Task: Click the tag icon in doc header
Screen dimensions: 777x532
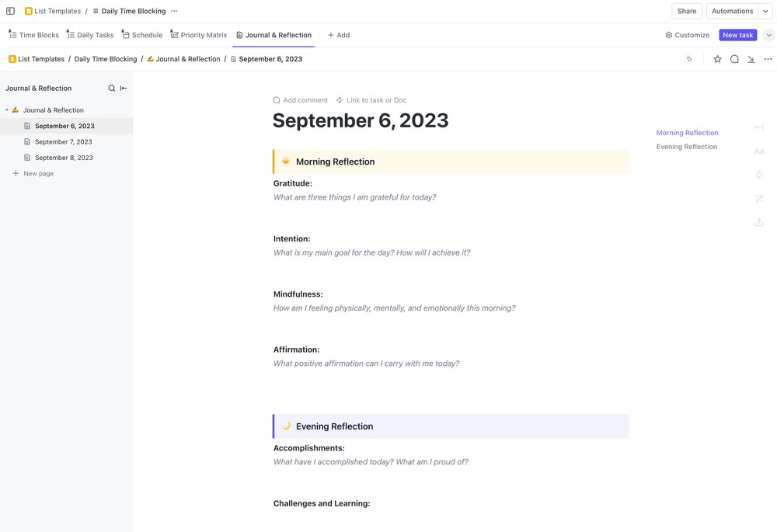Action: [689, 59]
